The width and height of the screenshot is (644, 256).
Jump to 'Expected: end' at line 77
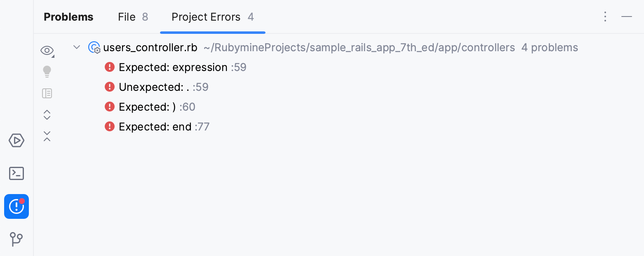(x=157, y=126)
